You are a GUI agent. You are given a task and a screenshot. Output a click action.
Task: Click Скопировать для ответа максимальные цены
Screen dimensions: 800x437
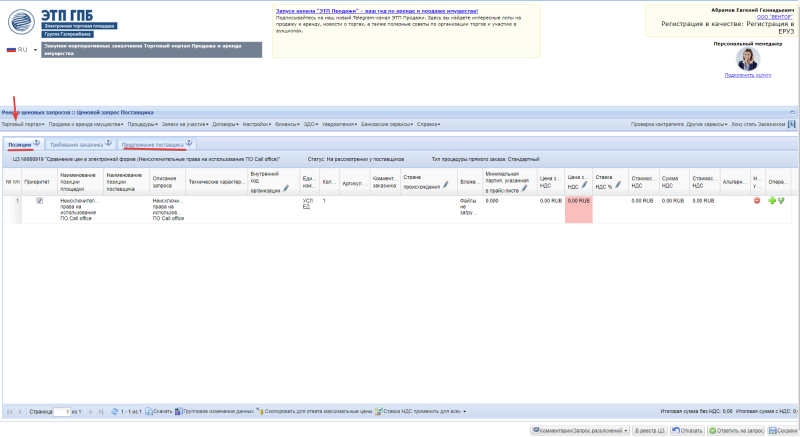tap(314, 412)
